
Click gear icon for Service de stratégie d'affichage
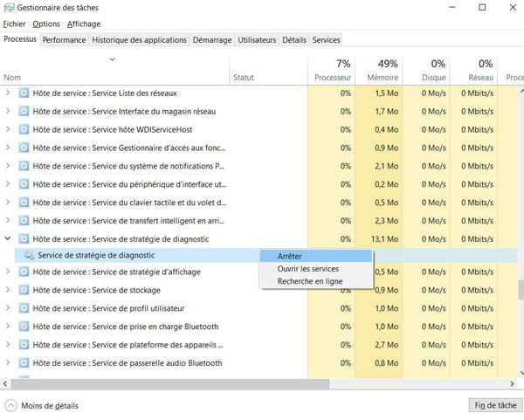pyautogui.click(x=24, y=272)
